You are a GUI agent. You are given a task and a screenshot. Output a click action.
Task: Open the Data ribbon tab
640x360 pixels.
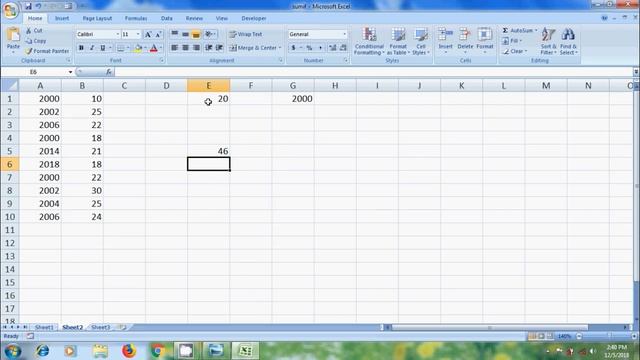(167, 18)
